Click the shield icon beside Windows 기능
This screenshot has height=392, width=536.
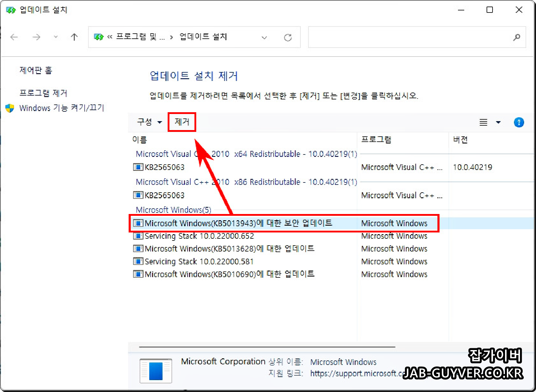pos(10,108)
